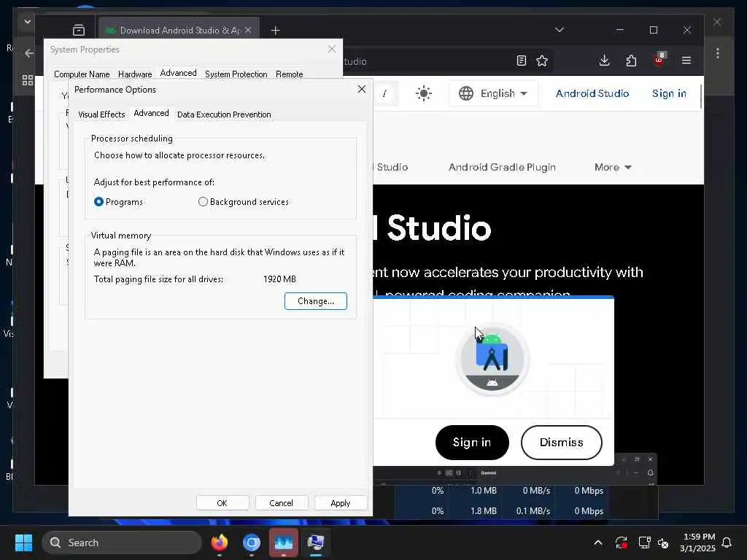
Task: Click the dropdown chevron left of tabs
Action: pyautogui.click(x=27, y=21)
